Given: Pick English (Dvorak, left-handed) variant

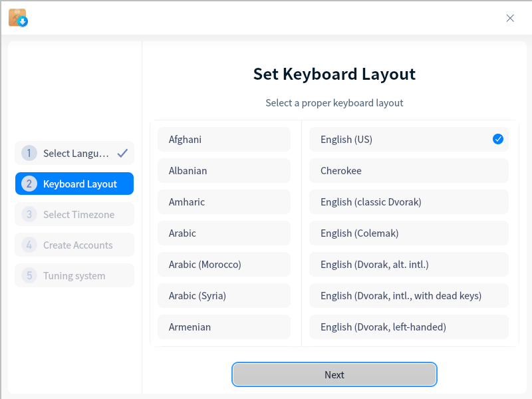Looking at the screenshot, I should (409, 327).
